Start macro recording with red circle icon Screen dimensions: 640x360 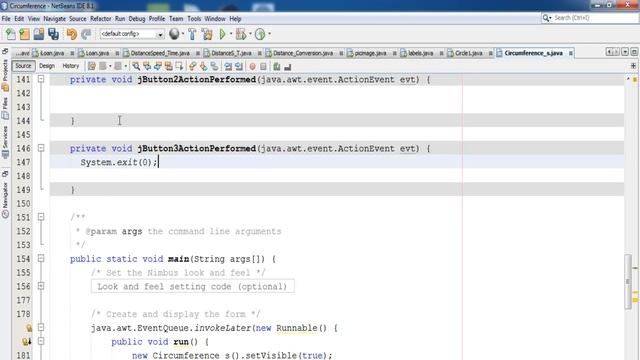(252, 66)
